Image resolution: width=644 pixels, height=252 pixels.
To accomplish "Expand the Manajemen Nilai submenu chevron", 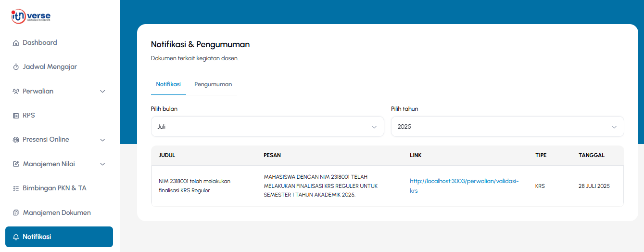I will click(x=102, y=164).
